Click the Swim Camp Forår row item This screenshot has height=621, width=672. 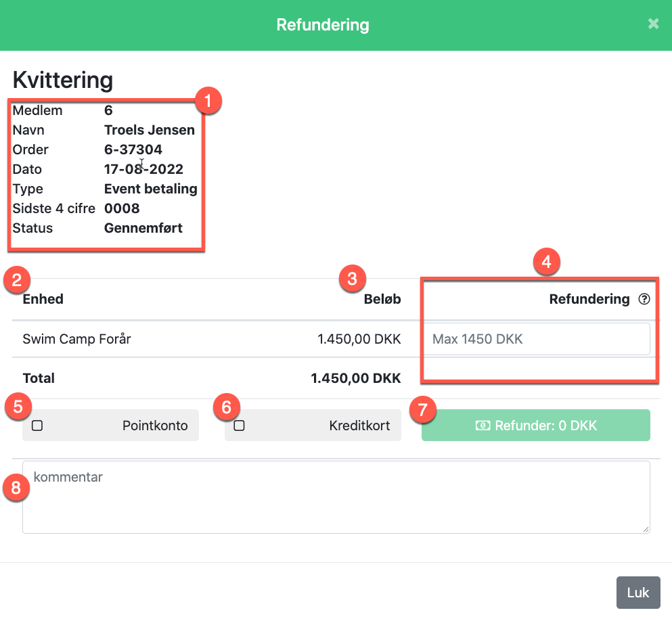pyautogui.click(x=76, y=339)
